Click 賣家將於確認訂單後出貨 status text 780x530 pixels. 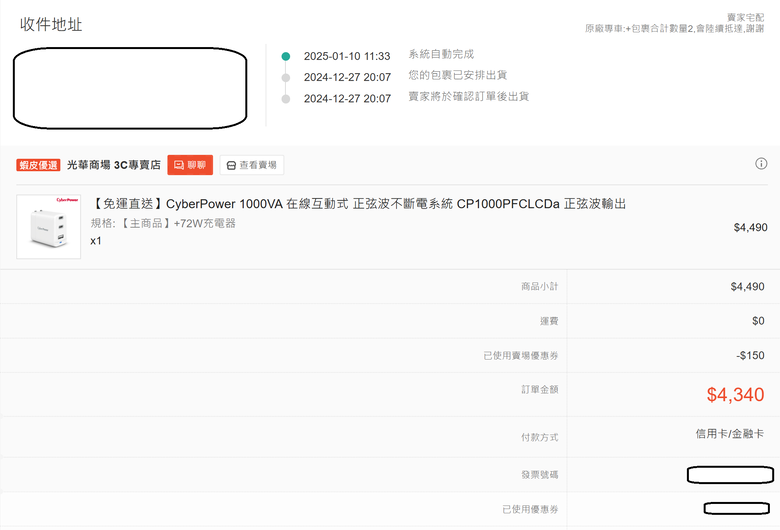[469, 97]
